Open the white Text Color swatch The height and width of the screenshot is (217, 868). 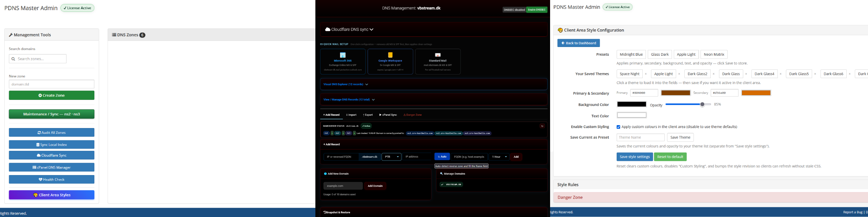[x=631, y=115]
